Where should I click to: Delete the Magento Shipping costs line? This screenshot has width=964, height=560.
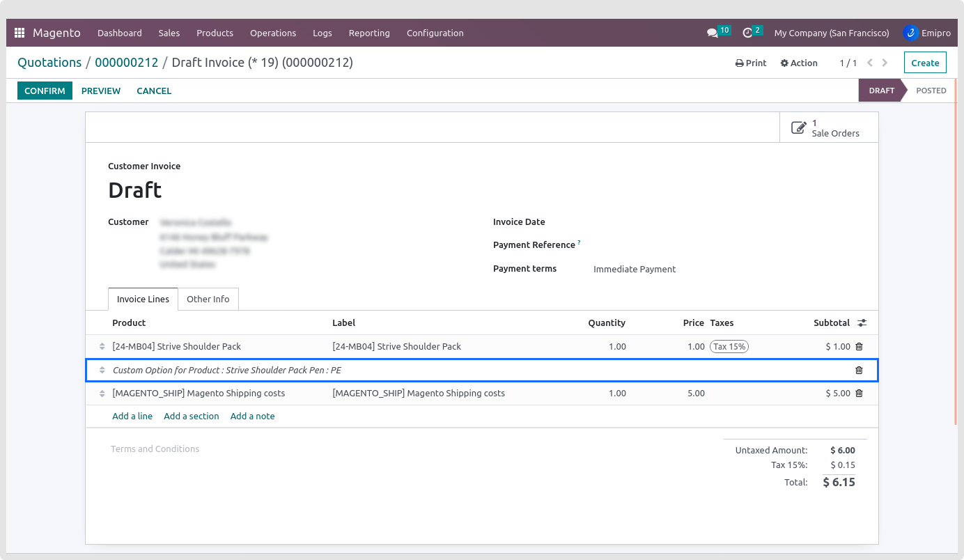pyautogui.click(x=859, y=394)
